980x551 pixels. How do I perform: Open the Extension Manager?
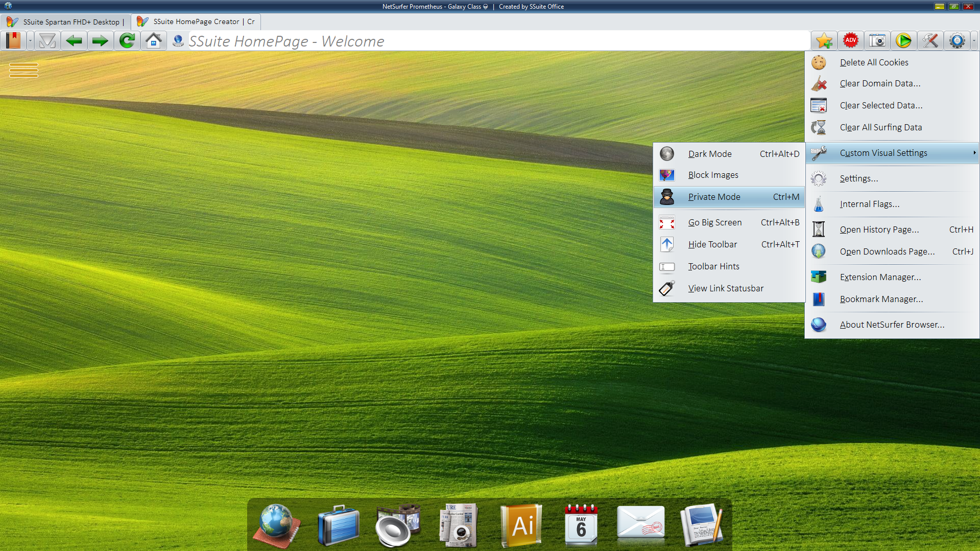coord(880,277)
